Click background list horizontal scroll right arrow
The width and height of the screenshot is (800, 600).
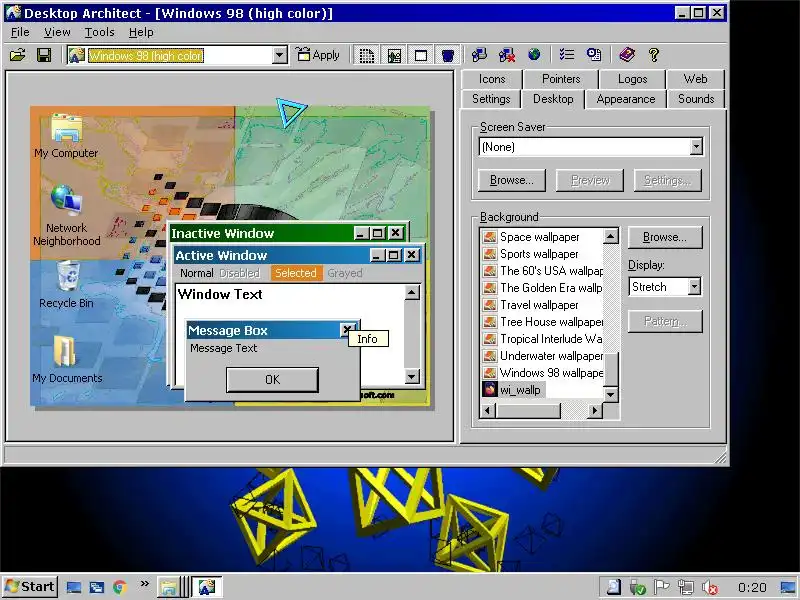click(x=594, y=410)
